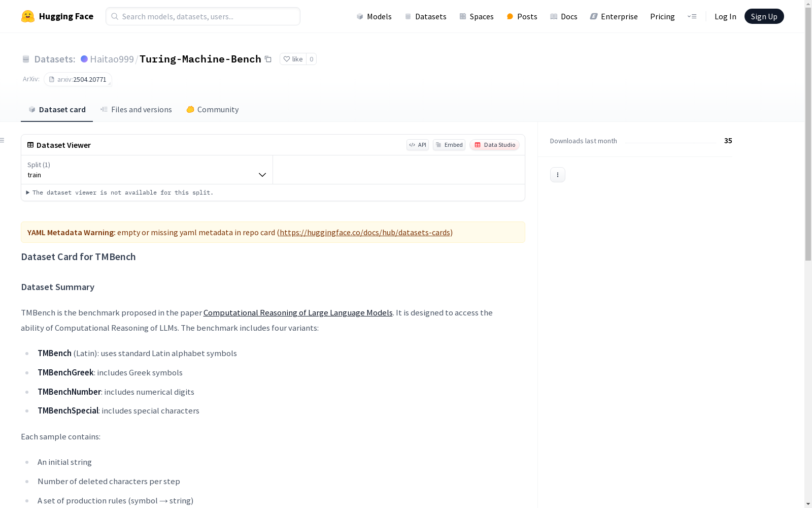Open Docs in navigation
The height and width of the screenshot is (508, 812).
point(564,16)
